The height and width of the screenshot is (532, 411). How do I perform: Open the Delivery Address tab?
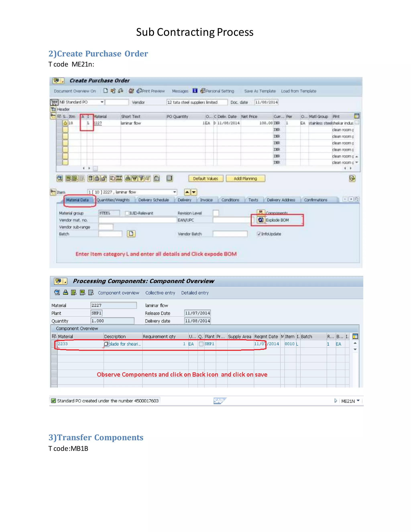pyautogui.click(x=281, y=200)
